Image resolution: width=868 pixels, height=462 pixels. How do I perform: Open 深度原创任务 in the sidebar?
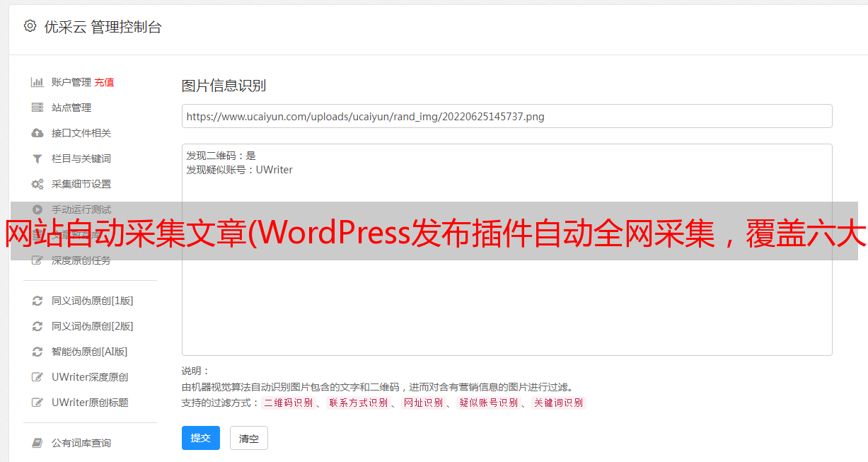pos(81,260)
